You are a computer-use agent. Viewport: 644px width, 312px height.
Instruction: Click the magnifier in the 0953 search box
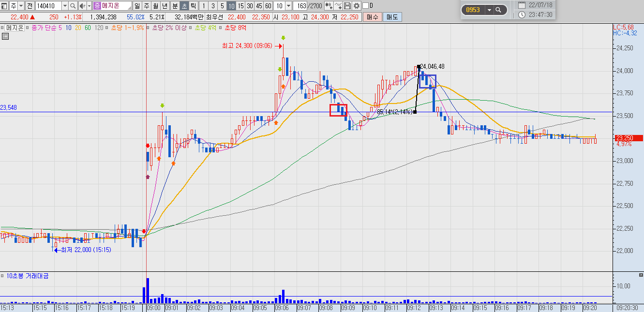click(498, 10)
